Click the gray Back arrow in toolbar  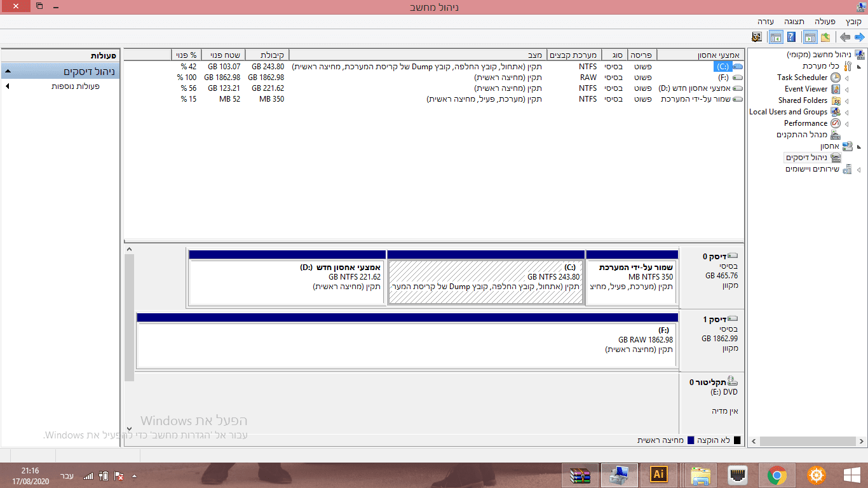coord(845,37)
